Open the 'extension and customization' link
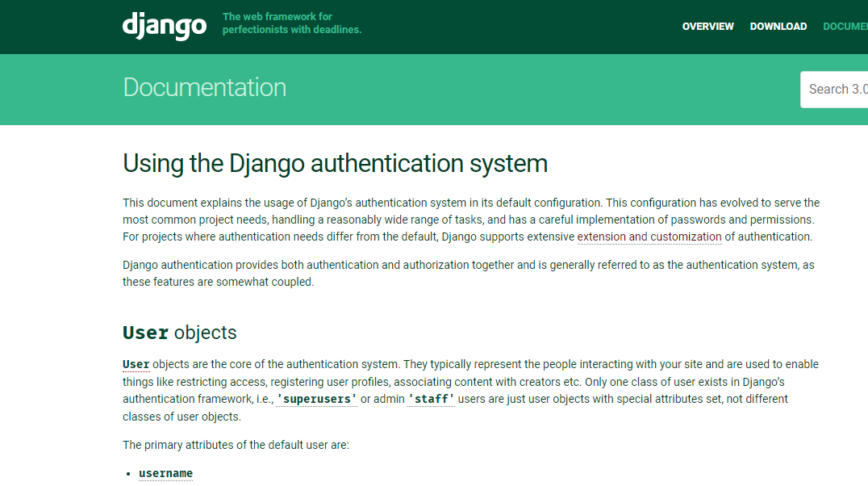This screenshot has width=868, height=486. [649, 237]
